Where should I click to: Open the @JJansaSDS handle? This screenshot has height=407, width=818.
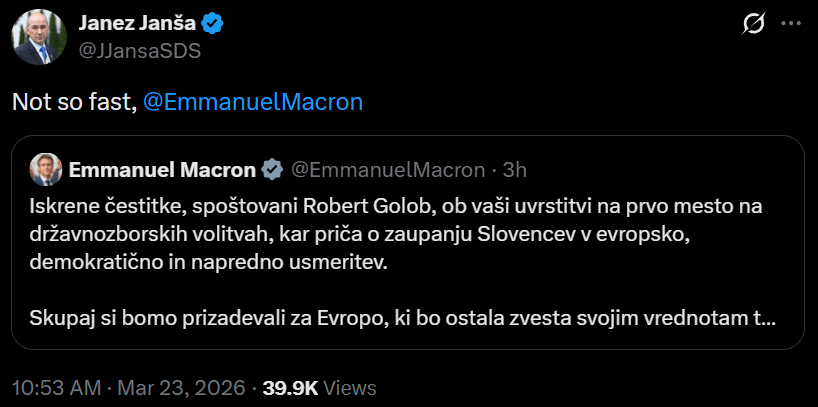(x=133, y=49)
